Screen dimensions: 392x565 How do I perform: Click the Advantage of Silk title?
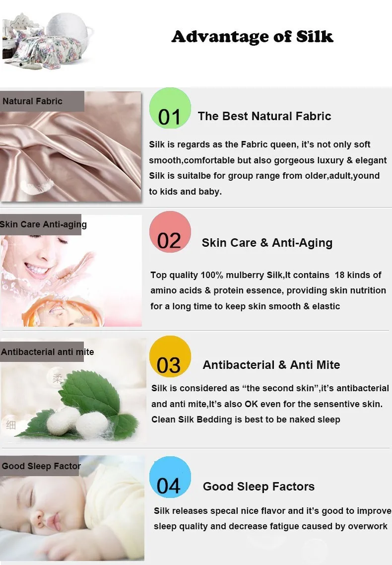point(253,36)
